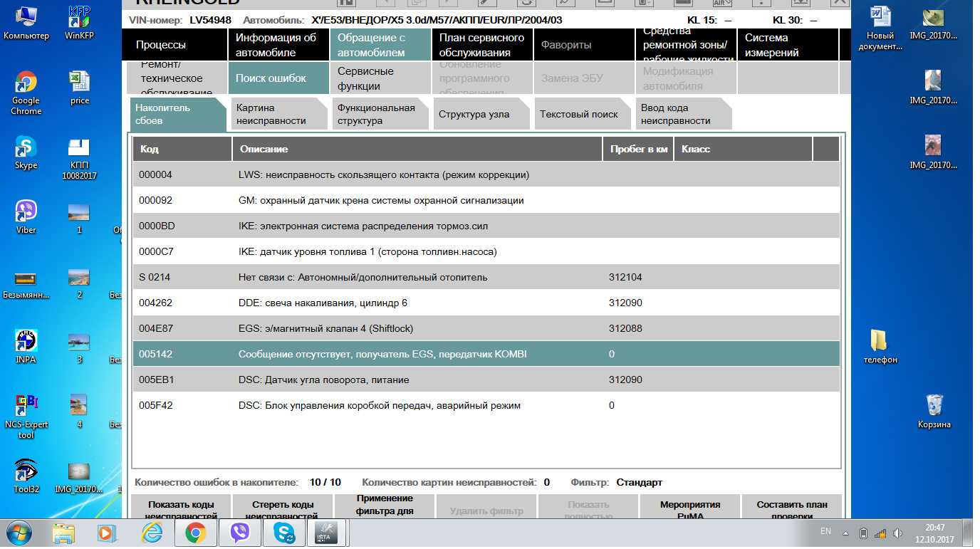980x549 pixels.
Task: Open Информация об автомобиле menu
Action: pos(279,45)
